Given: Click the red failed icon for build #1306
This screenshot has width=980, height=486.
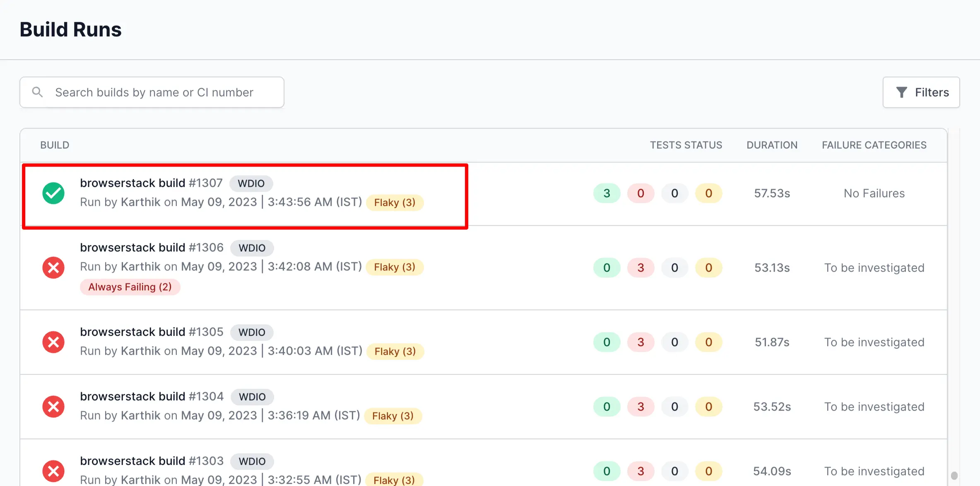Looking at the screenshot, I should point(53,268).
